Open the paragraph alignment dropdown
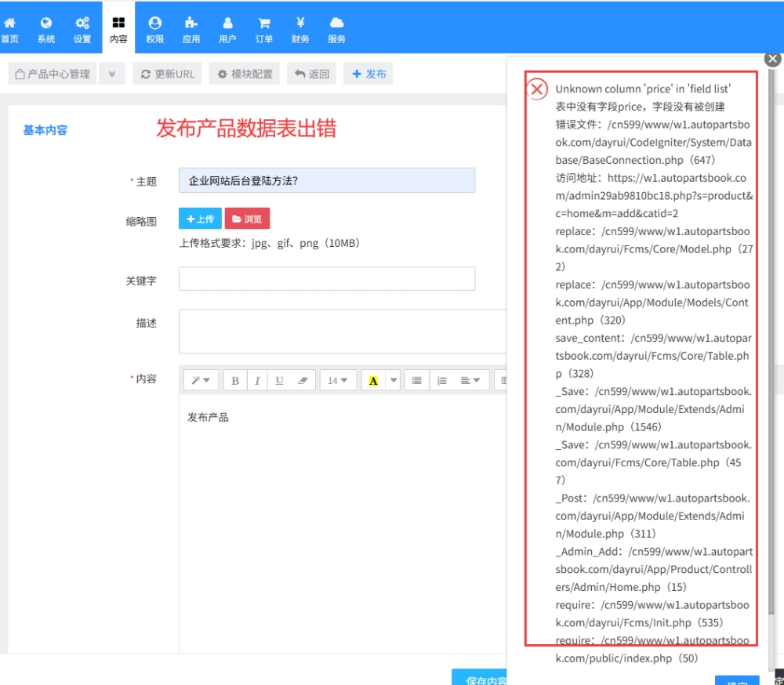This screenshot has width=784, height=685. pos(470,380)
